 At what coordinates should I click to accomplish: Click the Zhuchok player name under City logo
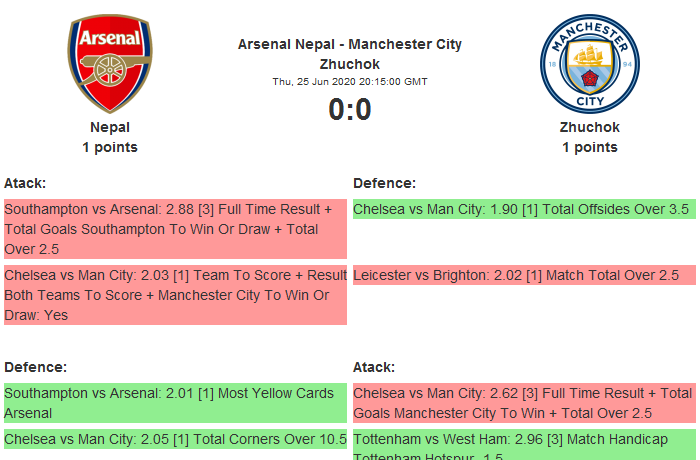click(589, 127)
